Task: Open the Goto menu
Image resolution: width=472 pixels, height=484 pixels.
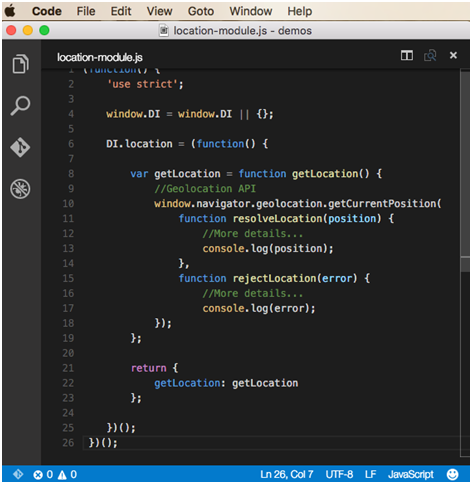Action: (x=201, y=11)
